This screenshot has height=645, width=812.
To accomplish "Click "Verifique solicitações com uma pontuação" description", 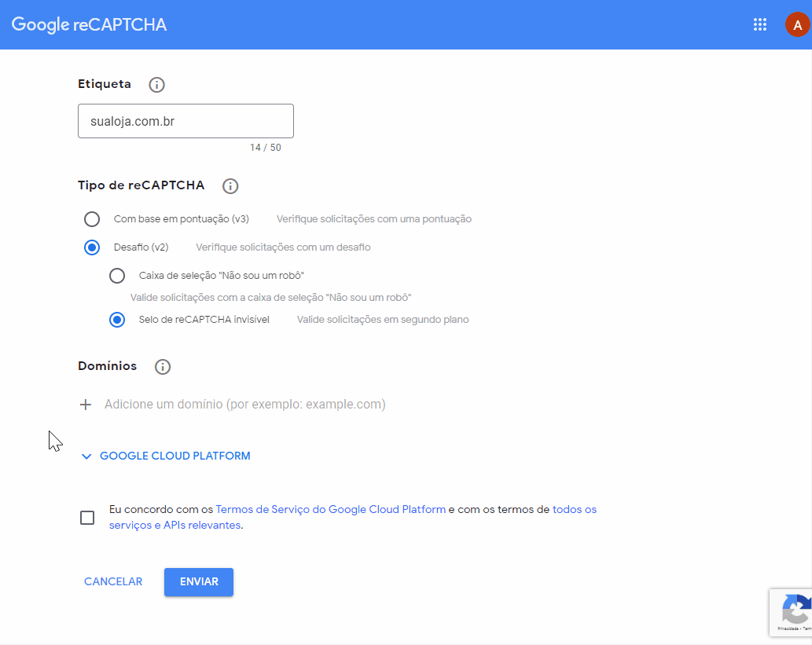I will [x=374, y=219].
